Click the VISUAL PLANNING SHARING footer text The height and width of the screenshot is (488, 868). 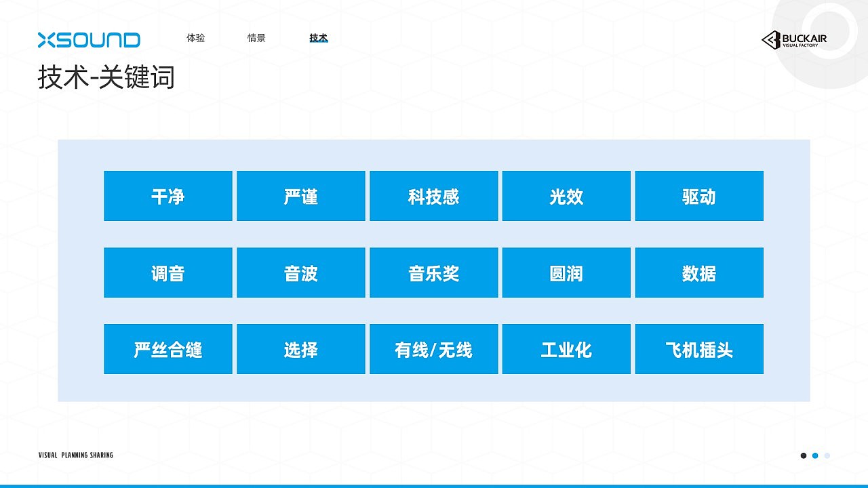[x=75, y=455]
